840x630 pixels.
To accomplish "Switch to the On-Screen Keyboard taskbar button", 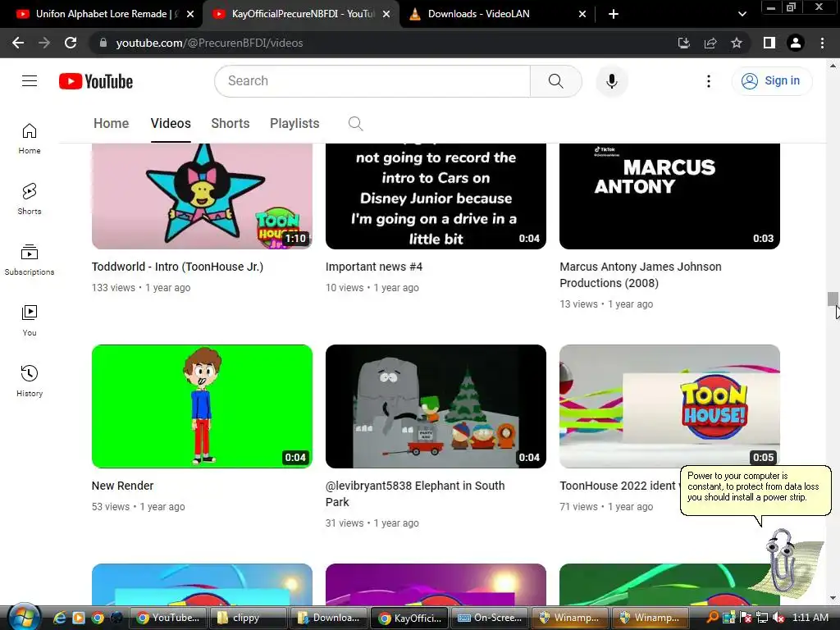I will click(x=489, y=618).
